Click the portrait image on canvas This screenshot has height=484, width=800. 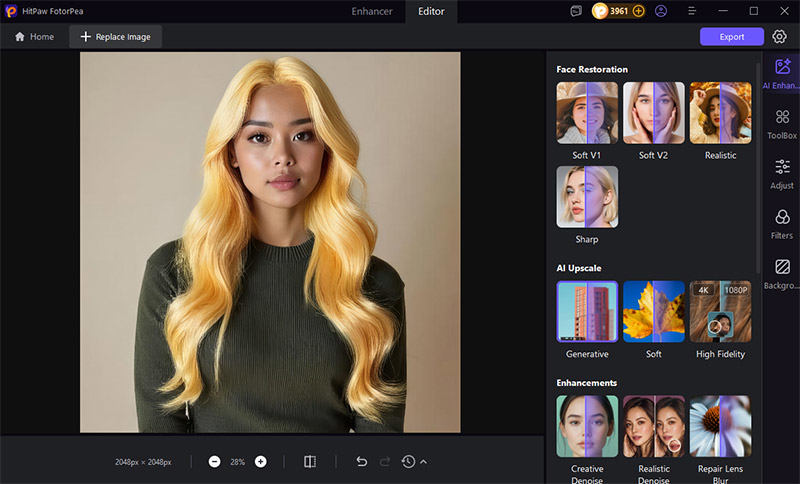(x=270, y=242)
